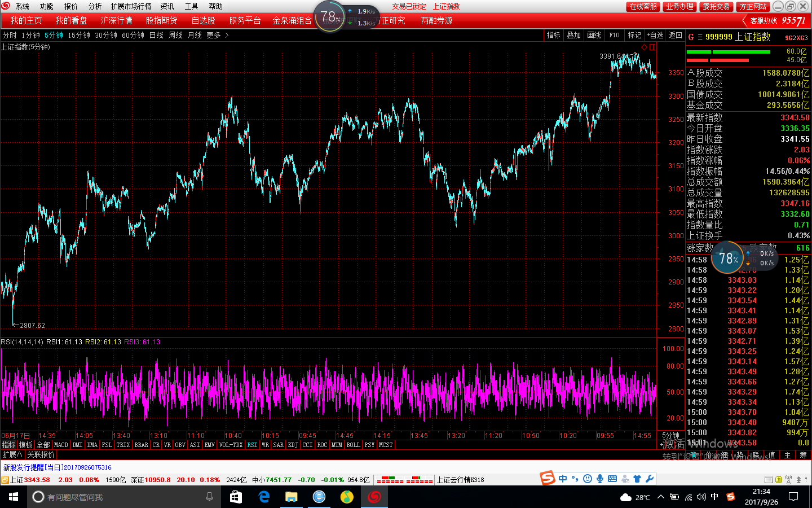Click the green buy-volume bar at 60.0亿

[729, 51]
